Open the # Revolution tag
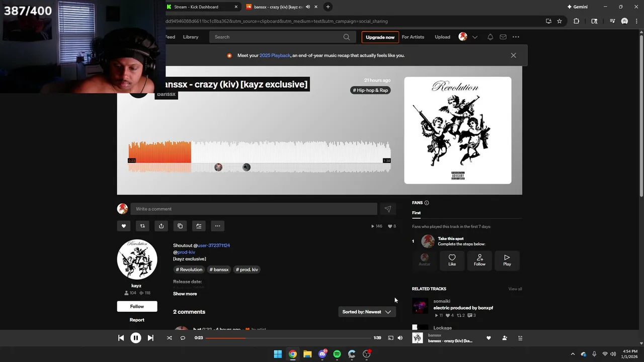The image size is (644, 362). (x=189, y=269)
